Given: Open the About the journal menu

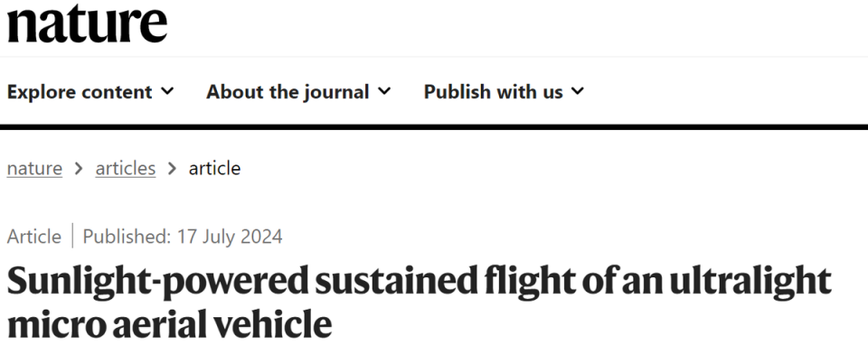Looking at the screenshot, I should [288, 92].
